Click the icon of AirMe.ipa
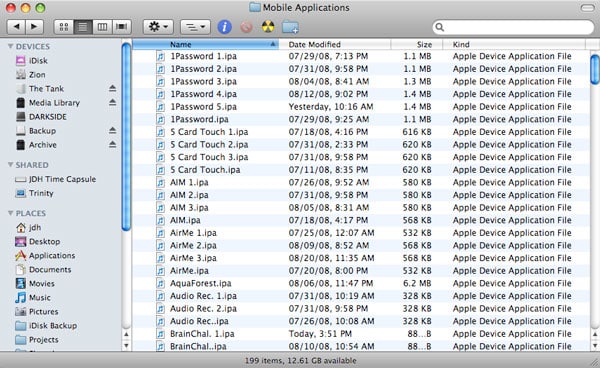This screenshot has height=368, width=600. coord(161,271)
